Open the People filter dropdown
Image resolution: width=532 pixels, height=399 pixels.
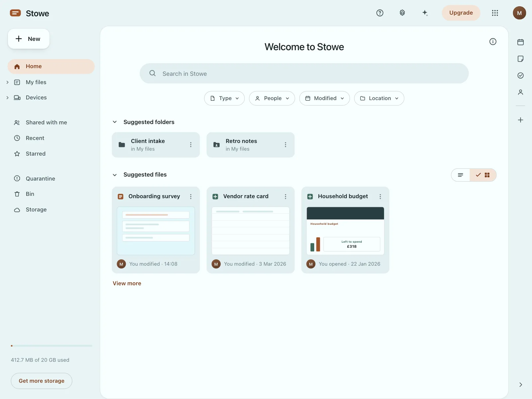tap(272, 98)
